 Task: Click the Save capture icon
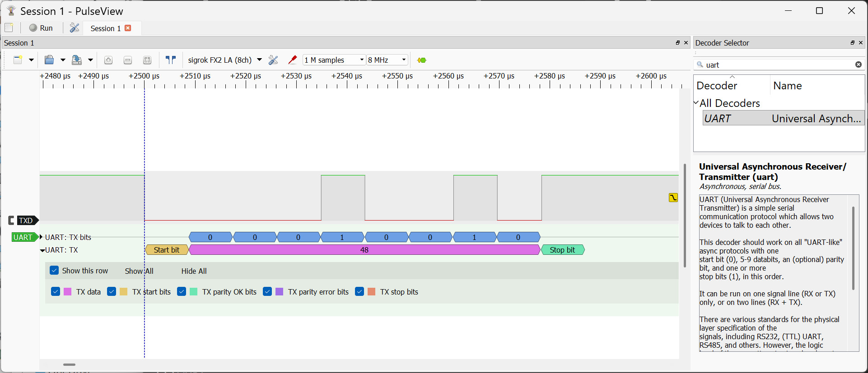click(x=77, y=60)
